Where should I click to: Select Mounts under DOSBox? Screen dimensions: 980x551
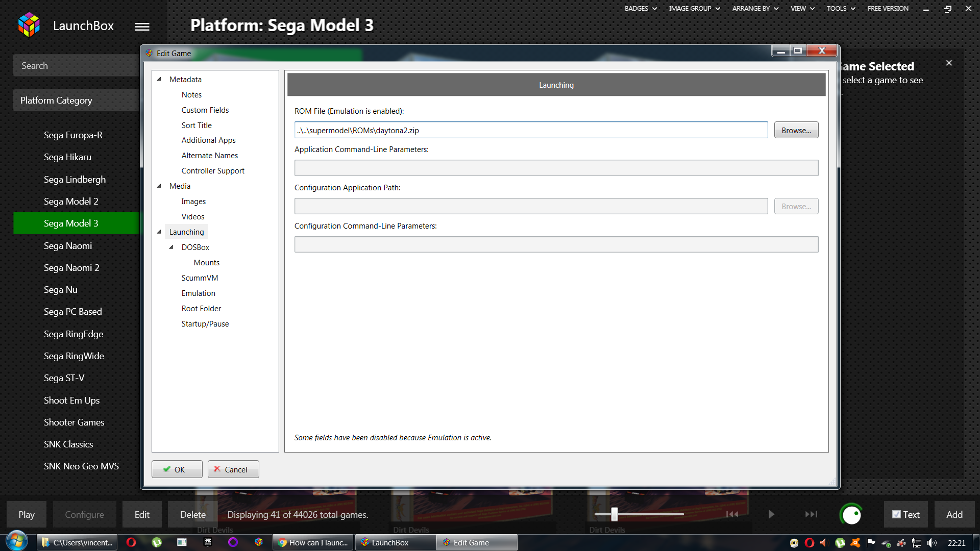(x=207, y=262)
